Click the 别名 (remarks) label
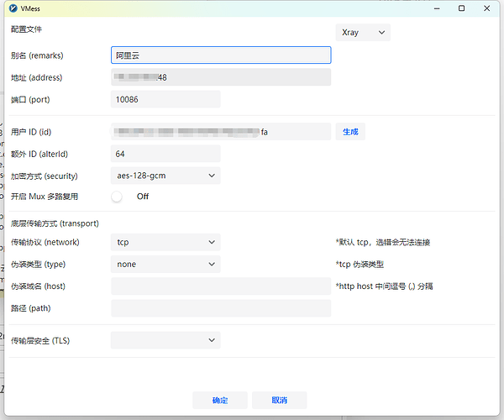The height and width of the screenshot is (420, 504). click(x=37, y=55)
